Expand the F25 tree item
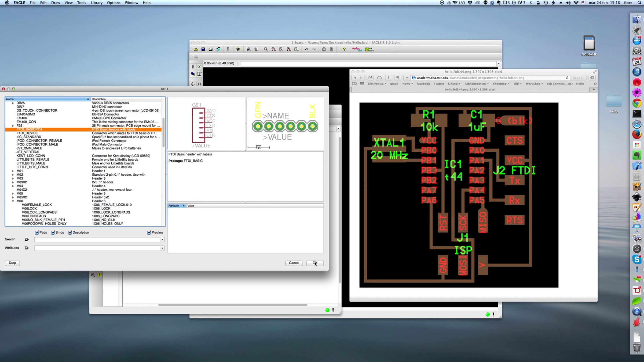644x362 pixels. (x=13, y=125)
